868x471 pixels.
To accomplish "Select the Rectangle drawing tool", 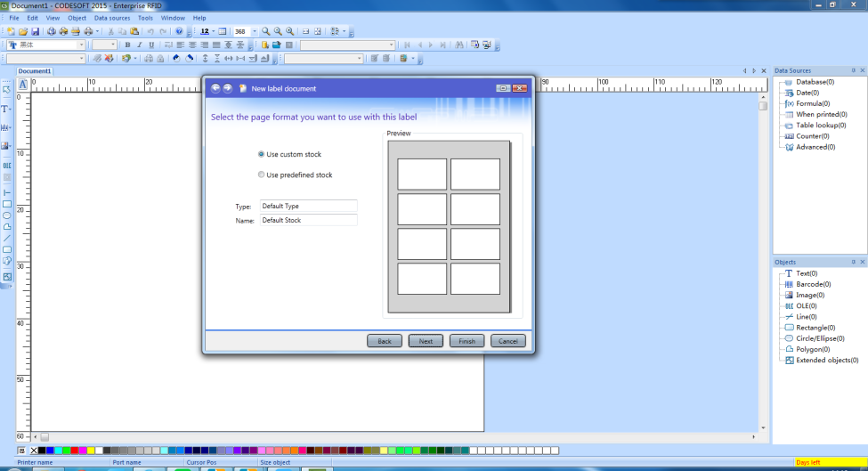I will (6, 204).
